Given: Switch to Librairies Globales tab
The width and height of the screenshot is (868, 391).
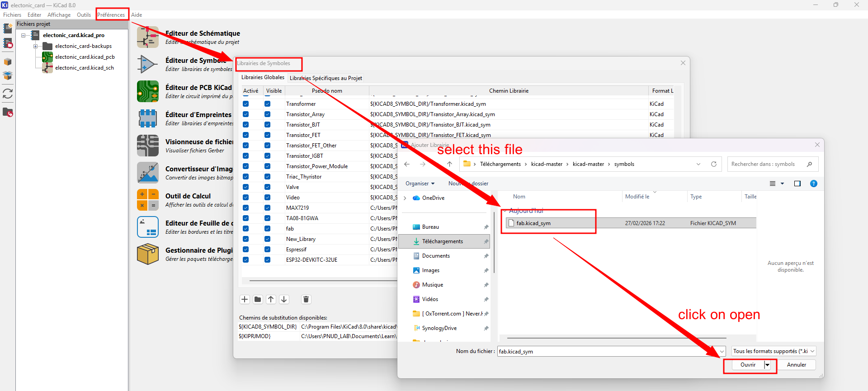Looking at the screenshot, I should click(x=263, y=78).
